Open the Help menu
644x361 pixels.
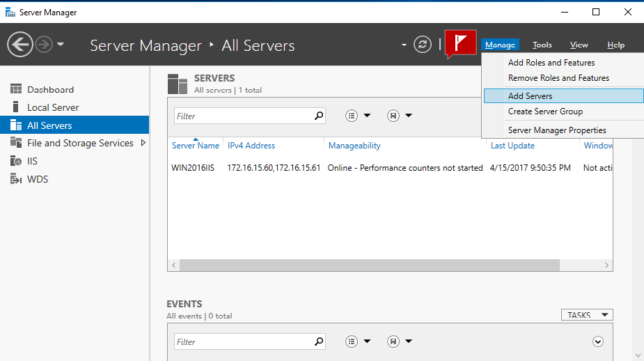pyautogui.click(x=615, y=45)
